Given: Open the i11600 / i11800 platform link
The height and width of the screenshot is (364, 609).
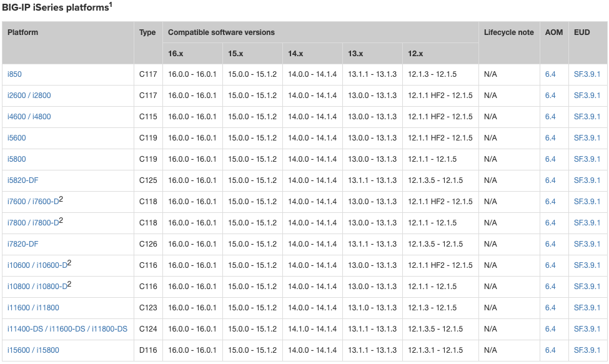Looking at the screenshot, I should pos(33,308).
